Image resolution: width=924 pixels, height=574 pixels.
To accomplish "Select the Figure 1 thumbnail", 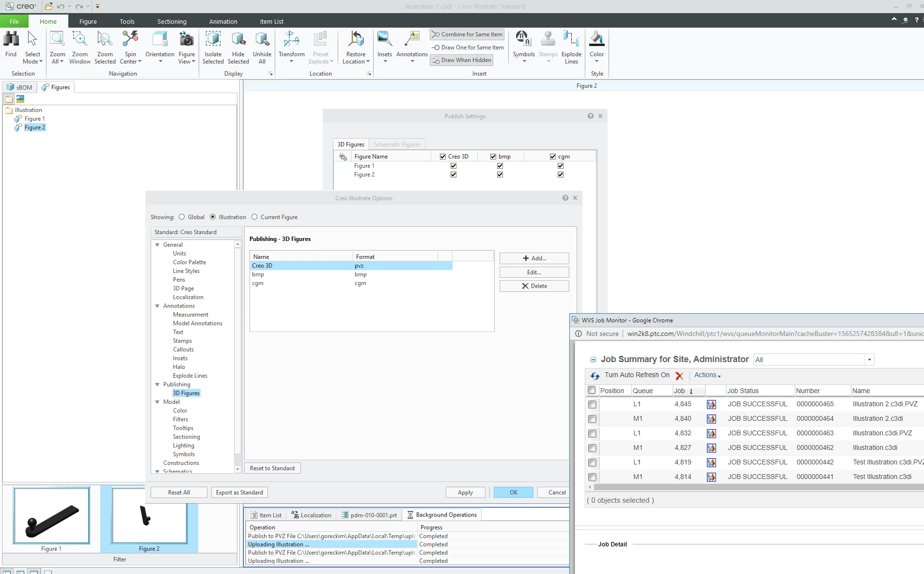I will (51, 515).
